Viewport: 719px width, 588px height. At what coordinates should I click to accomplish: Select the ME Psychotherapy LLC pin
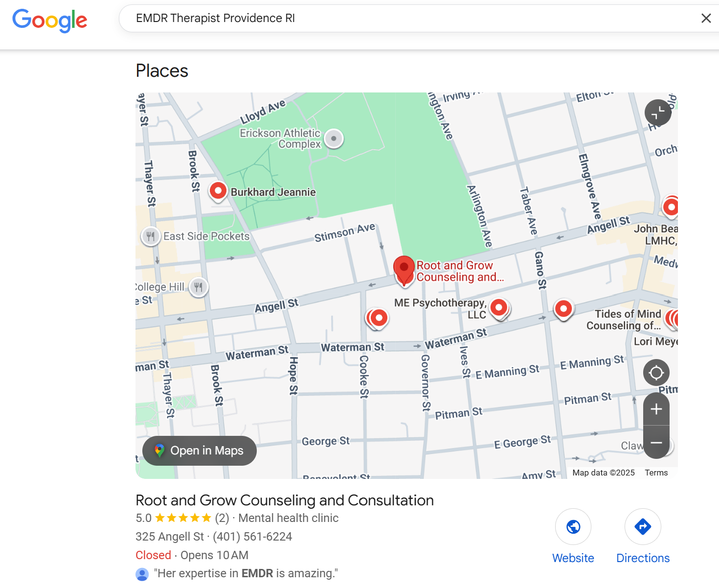point(499,308)
